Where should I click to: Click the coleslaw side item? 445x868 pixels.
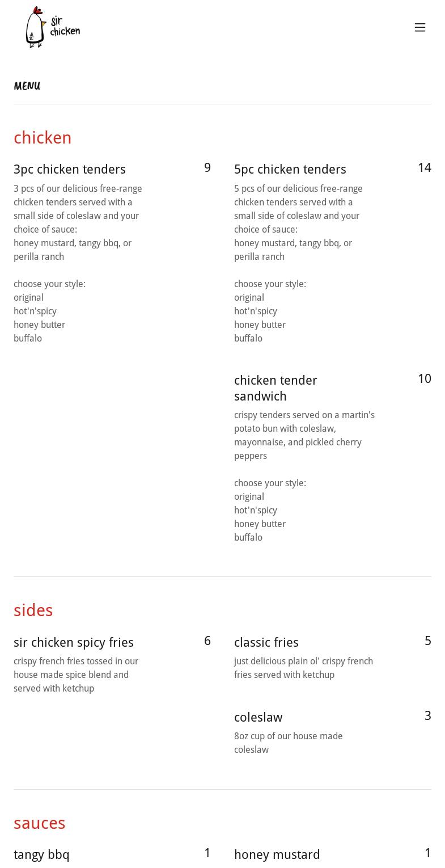pos(258,717)
